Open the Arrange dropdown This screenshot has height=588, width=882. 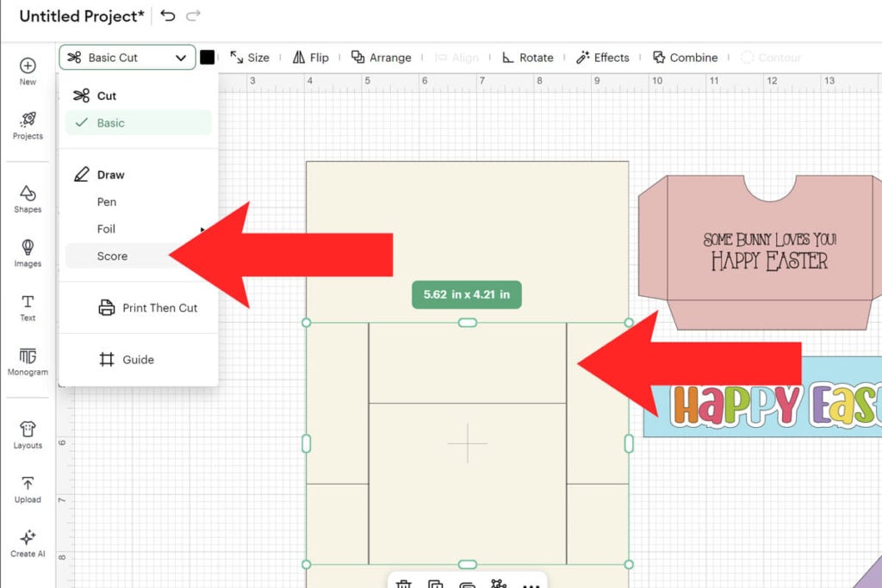[381, 58]
